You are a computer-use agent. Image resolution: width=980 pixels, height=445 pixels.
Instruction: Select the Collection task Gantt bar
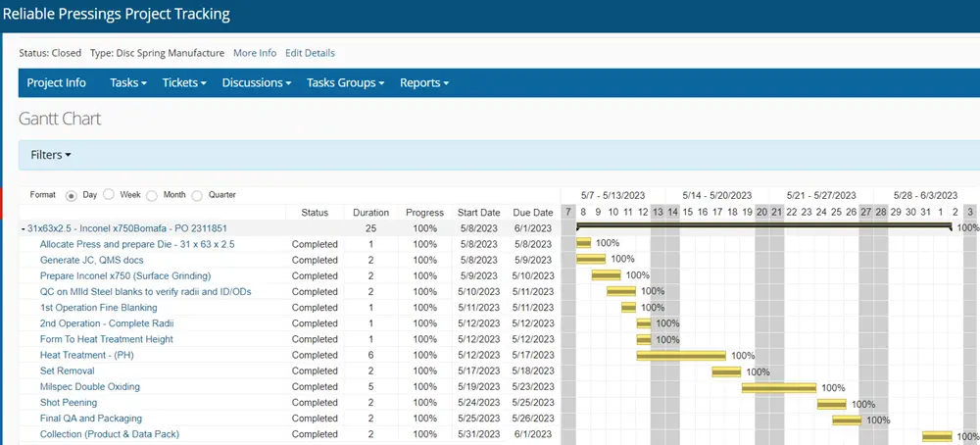[937, 435]
